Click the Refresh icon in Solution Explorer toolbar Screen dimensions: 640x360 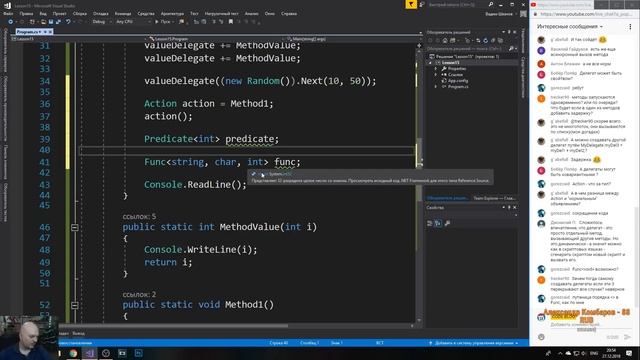pos(485,40)
